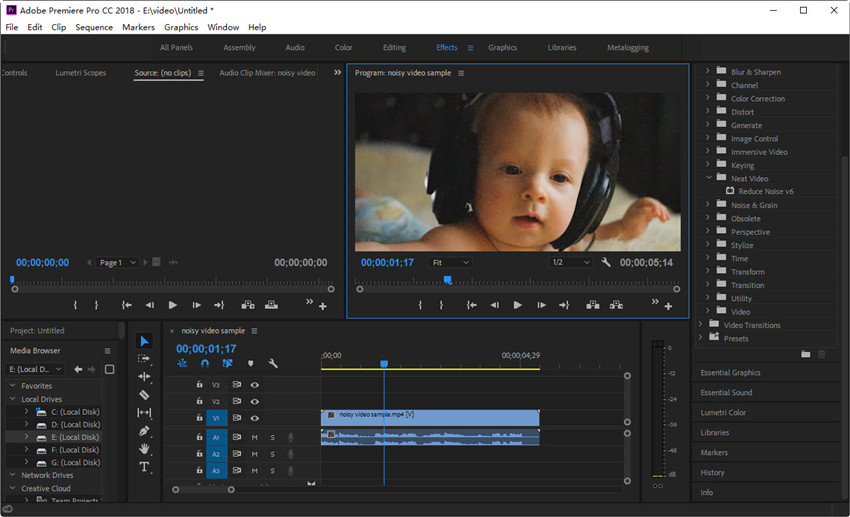Play the Source monitor clip
The height and width of the screenshot is (517, 850).
pos(172,305)
